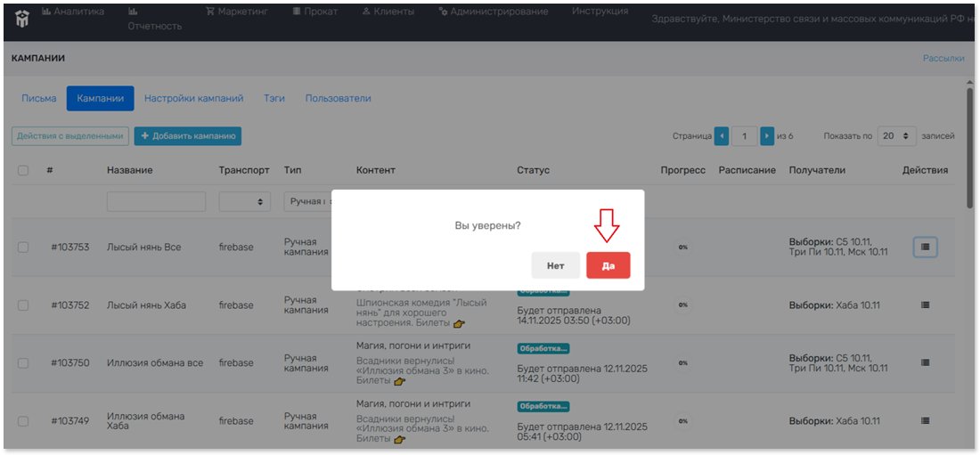Toggle select-all checkbox in table header
The image size is (980, 455).
pos(23,170)
